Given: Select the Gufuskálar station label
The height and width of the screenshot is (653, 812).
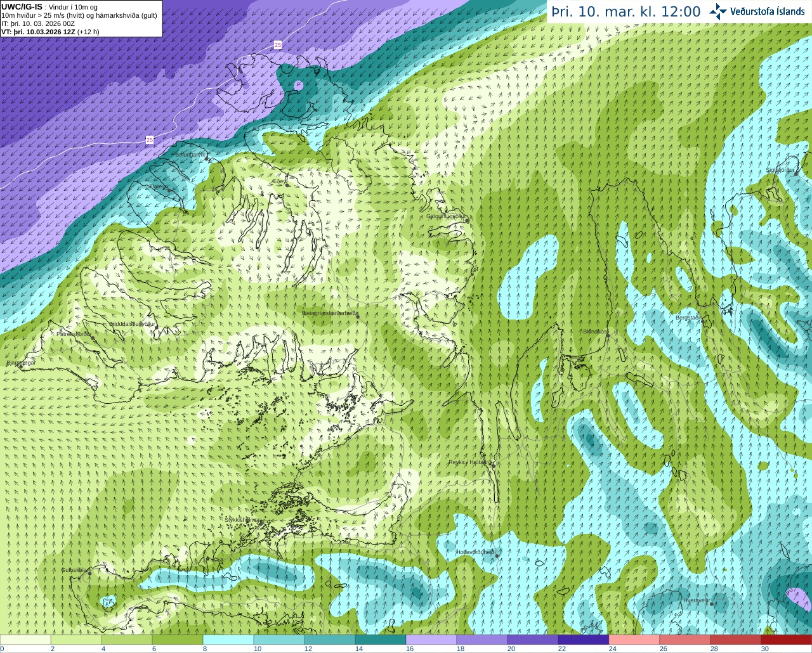Looking at the screenshot, I should click(74, 570).
